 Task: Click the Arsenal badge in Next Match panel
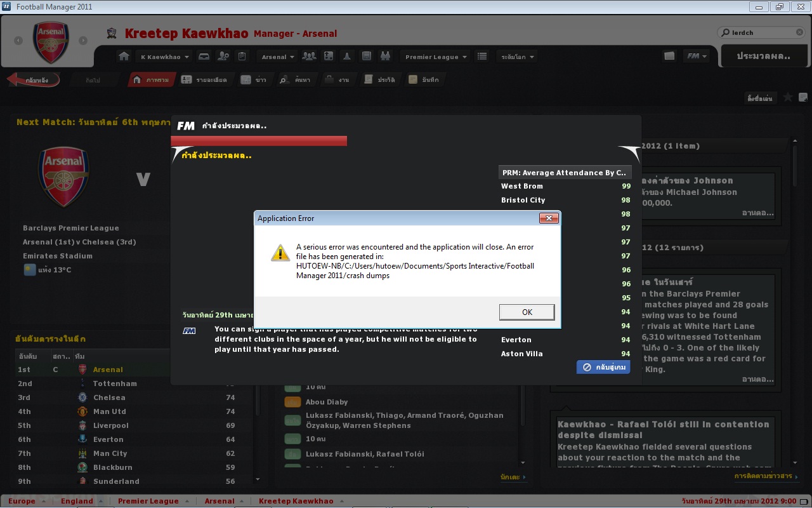[x=63, y=177]
